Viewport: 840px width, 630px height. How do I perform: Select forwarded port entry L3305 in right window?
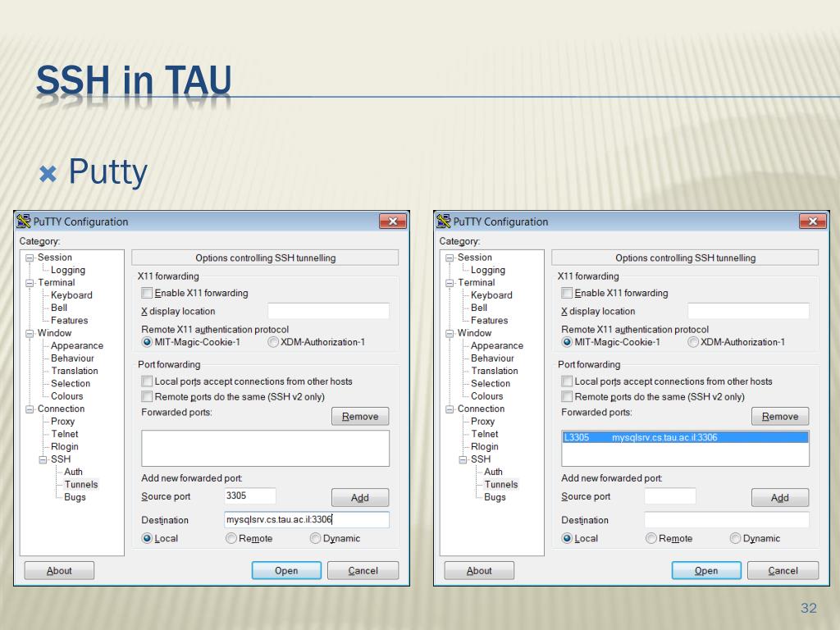(x=685, y=437)
